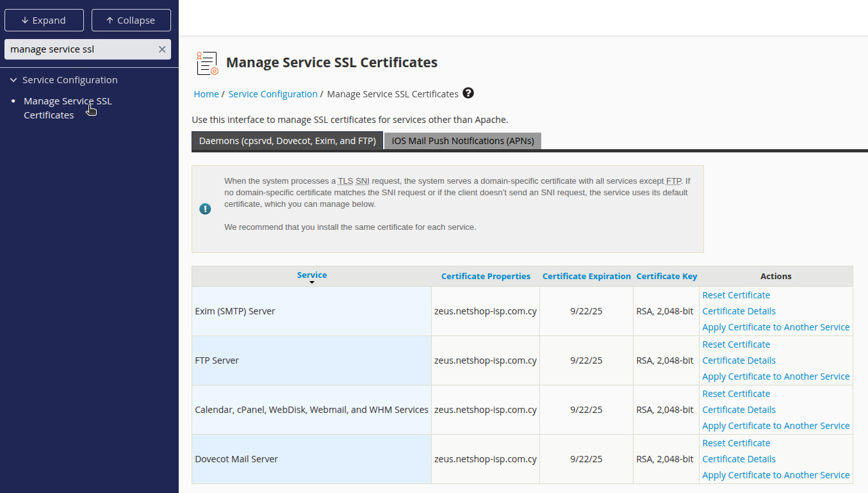
Task: Click the TLS abbreviation in the notice
Action: point(346,181)
